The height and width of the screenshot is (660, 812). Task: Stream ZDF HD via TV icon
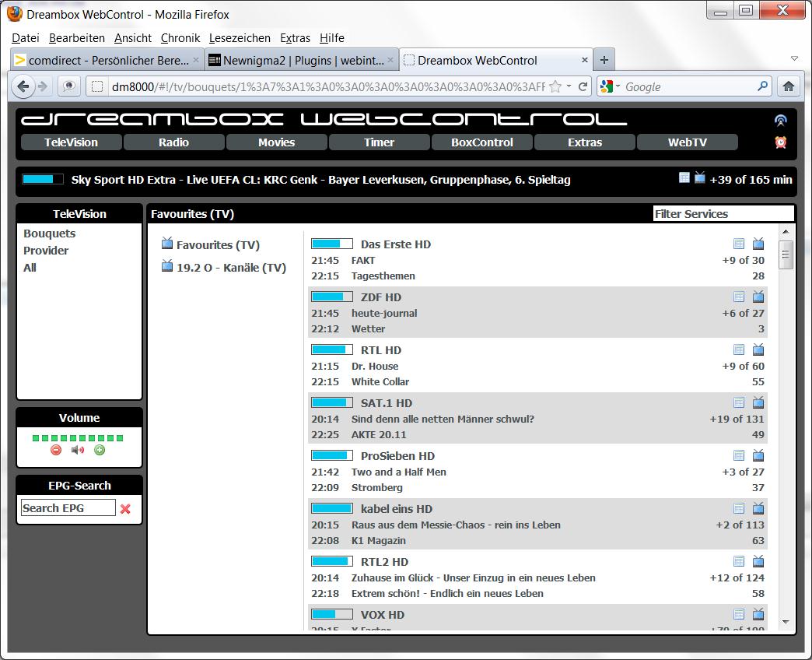point(758,297)
